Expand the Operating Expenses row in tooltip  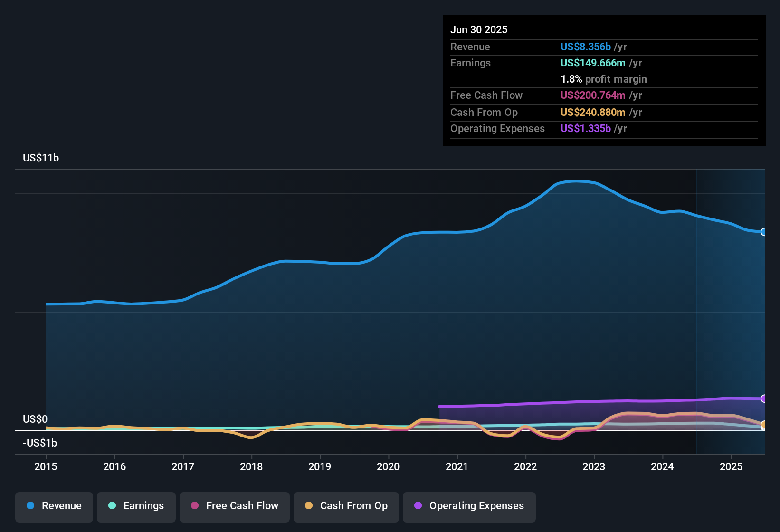click(x=497, y=128)
